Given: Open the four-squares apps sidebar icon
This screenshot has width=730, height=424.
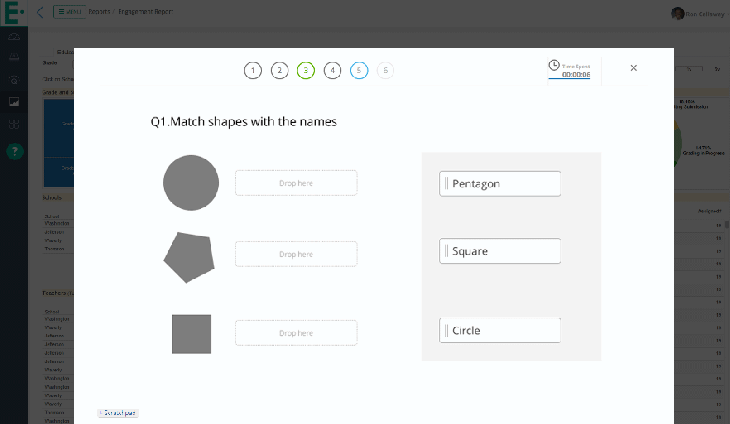Looking at the screenshot, I should (14, 124).
